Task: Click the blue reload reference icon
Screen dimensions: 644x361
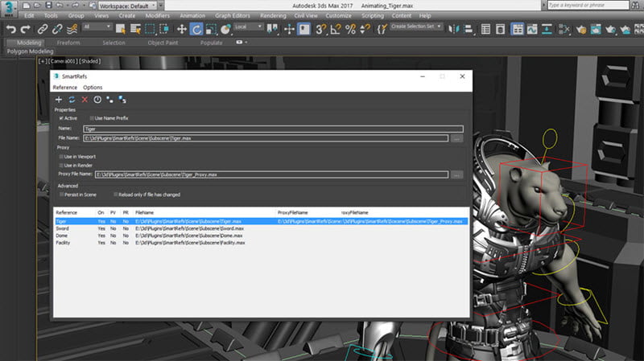Action: click(x=72, y=100)
